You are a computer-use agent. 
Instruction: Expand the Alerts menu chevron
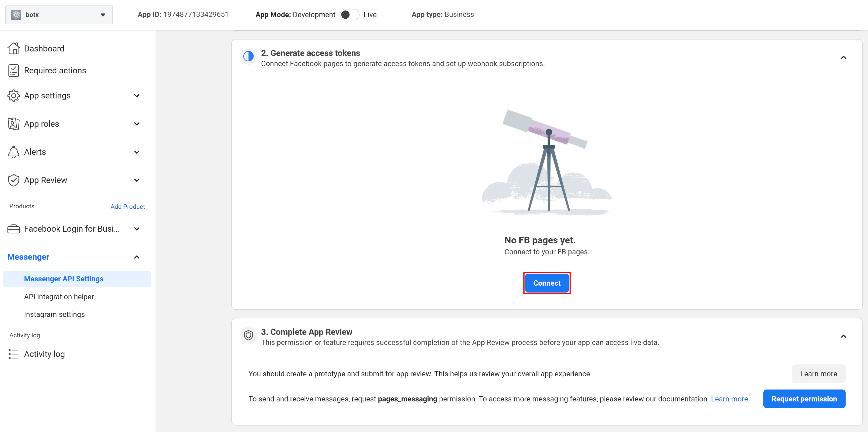pos(137,152)
